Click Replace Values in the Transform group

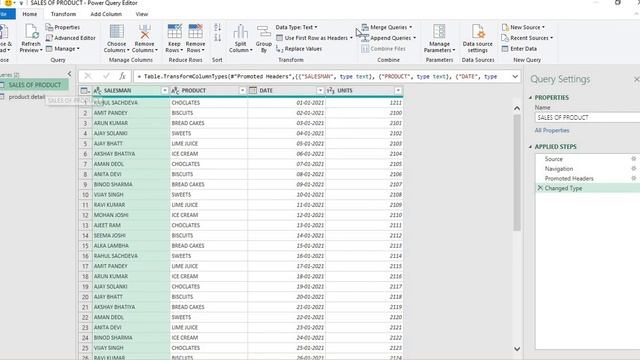[299, 49]
